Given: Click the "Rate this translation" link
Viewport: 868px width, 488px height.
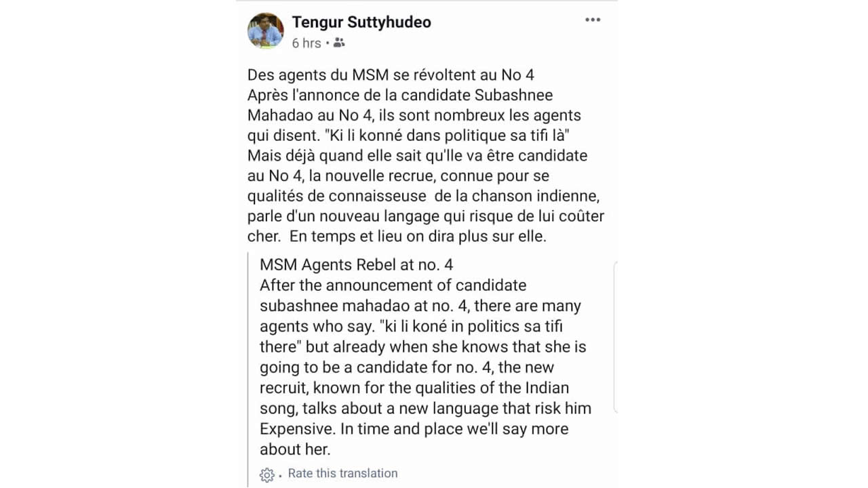Looking at the screenshot, I should (342, 474).
